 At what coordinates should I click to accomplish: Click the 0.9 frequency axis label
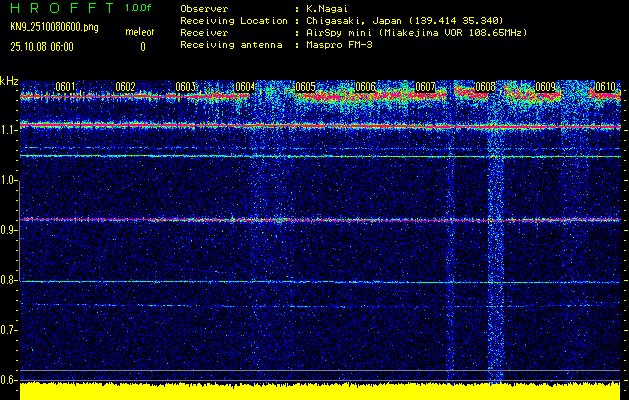click(x=9, y=230)
